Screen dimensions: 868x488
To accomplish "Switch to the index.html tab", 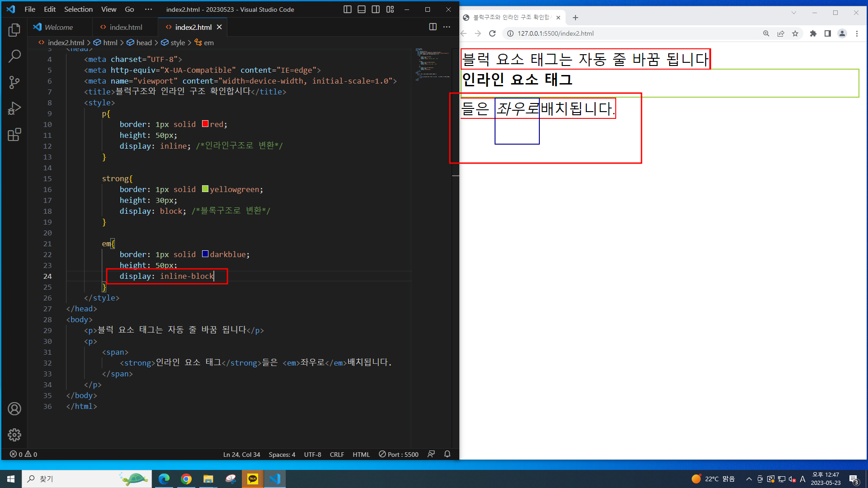I will [x=125, y=27].
